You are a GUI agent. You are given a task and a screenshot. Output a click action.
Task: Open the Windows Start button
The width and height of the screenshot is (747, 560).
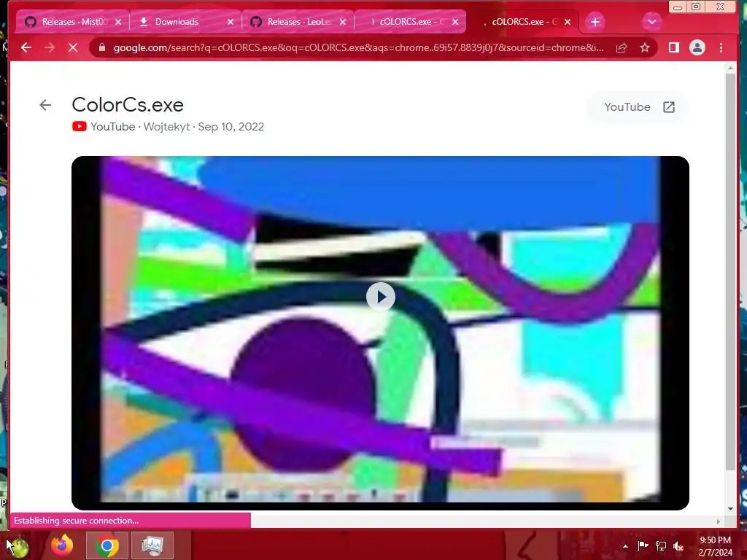[x=19, y=545]
